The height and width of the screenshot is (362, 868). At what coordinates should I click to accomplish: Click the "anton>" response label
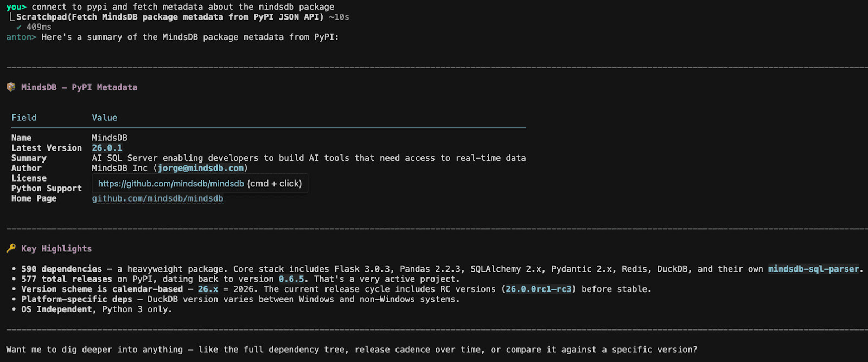coord(21,37)
